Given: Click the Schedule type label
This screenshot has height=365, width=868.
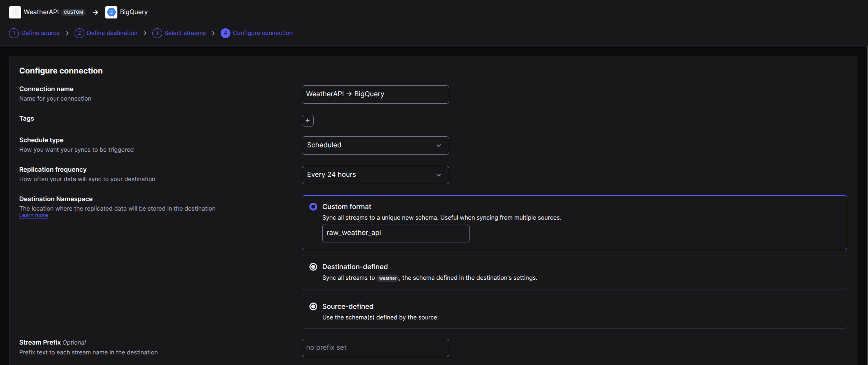Looking at the screenshot, I should (x=41, y=140).
